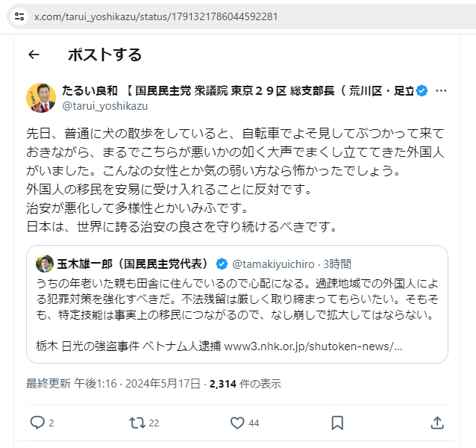Click the back arrow icon
Screen dimensions: 476x448
(x=34, y=55)
